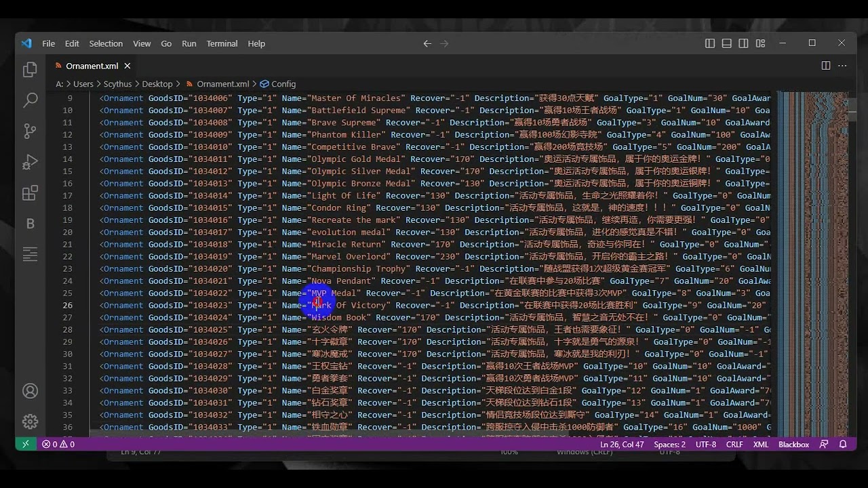Image resolution: width=868 pixels, height=488 pixels.
Task: Change file encoding UTF-8
Action: (x=705, y=445)
